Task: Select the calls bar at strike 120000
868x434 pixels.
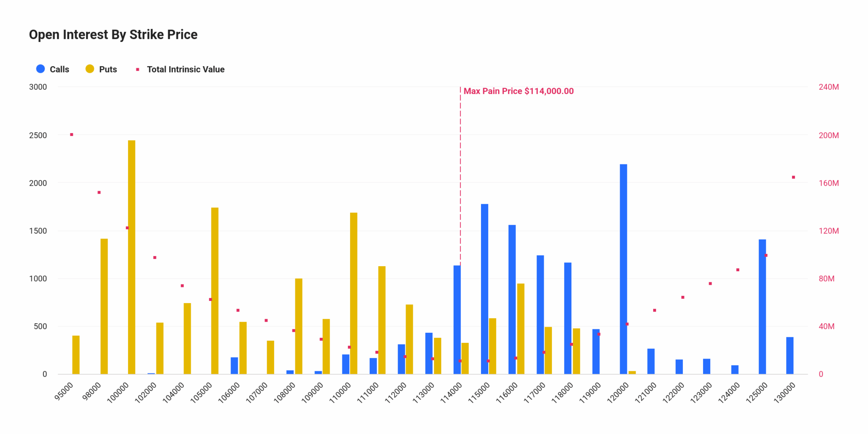Action: click(623, 269)
